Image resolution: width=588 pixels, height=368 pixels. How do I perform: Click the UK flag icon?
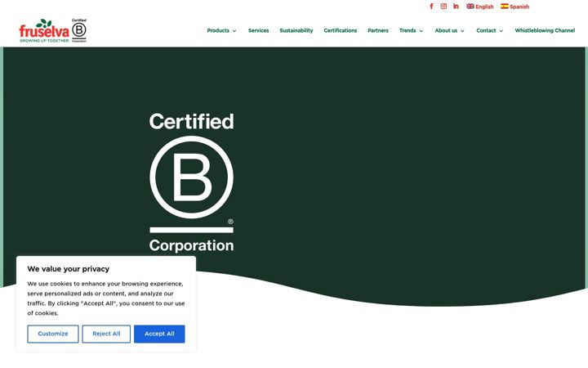[470, 6]
